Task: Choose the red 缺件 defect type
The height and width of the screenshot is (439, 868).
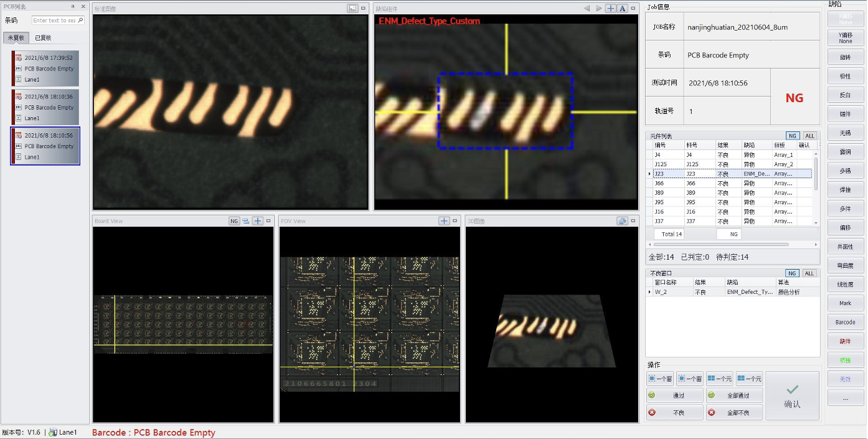Action: (x=845, y=341)
